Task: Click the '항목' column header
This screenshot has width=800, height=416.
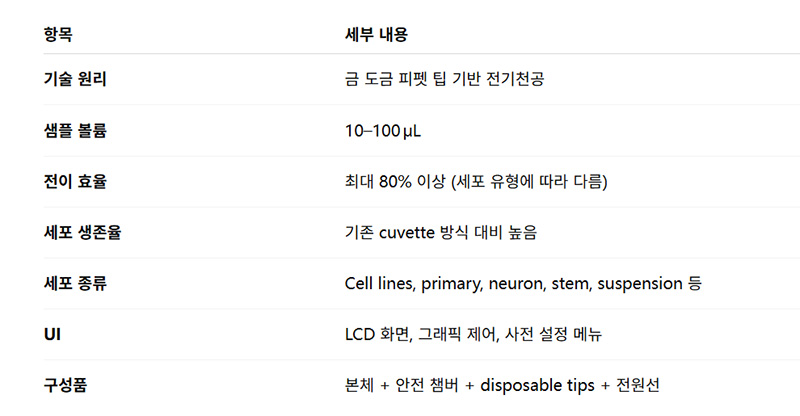Action: pos(58,35)
